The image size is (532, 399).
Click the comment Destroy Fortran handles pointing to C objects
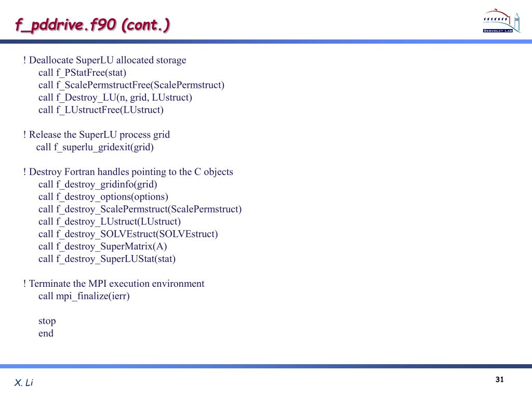128,172
